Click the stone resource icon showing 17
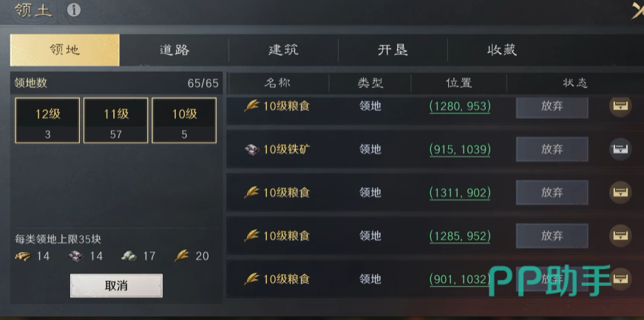The width and height of the screenshot is (644, 320). 129,256
